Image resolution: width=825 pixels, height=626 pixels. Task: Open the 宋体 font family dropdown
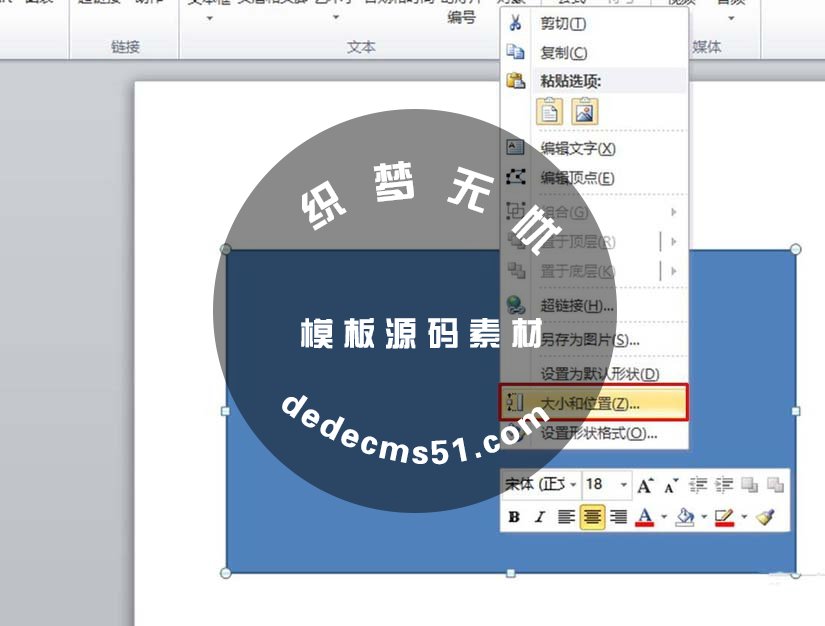click(x=573, y=484)
